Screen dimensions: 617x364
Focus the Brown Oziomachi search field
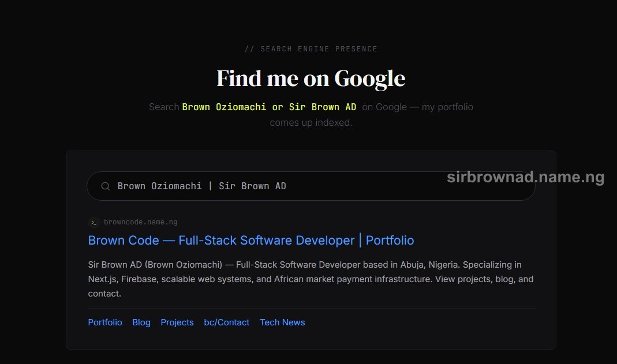tap(311, 186)
